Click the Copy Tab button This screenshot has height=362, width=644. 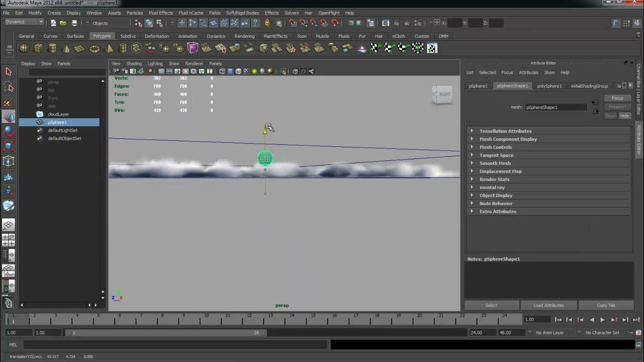(606, 305)
